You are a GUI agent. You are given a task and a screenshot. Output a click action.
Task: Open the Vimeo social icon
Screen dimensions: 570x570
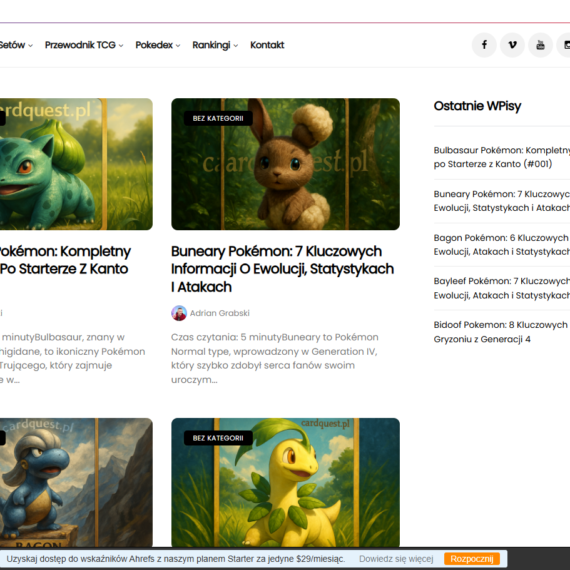pyautogui.click(x=512, y=45)
